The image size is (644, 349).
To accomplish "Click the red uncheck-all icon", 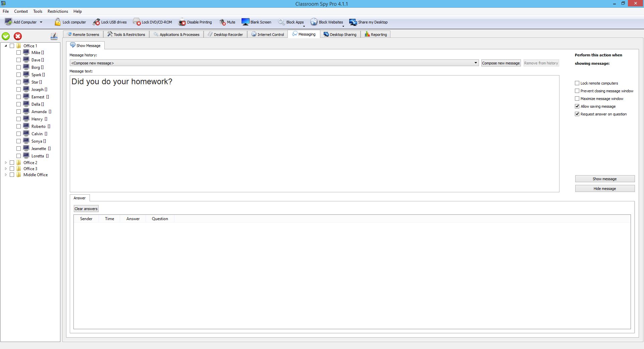I will (18, 36).
